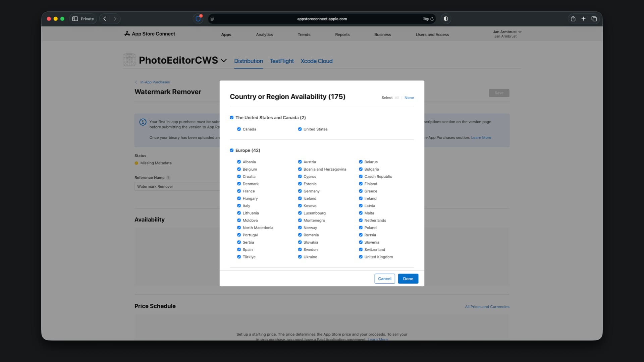This screenshot has width=644, height=362.
Task: Click the appstoreconnect.apple.com address bar
Action: tap(322, 19)
